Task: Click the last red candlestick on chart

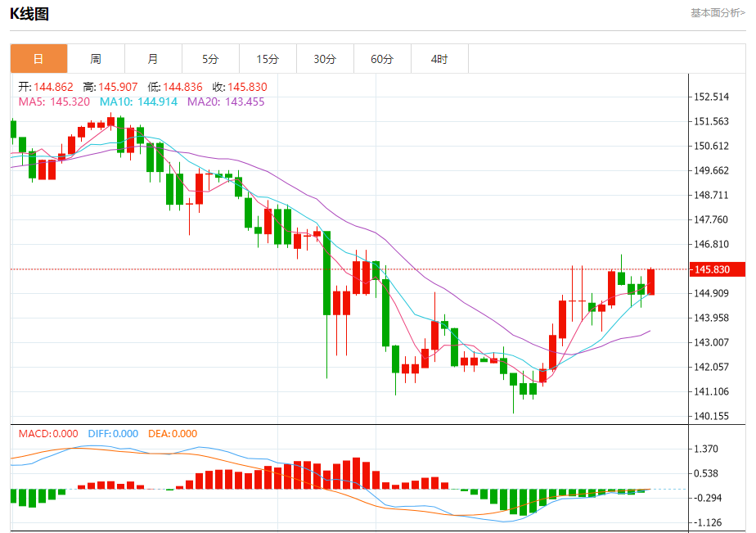Action: click(650, 281)
